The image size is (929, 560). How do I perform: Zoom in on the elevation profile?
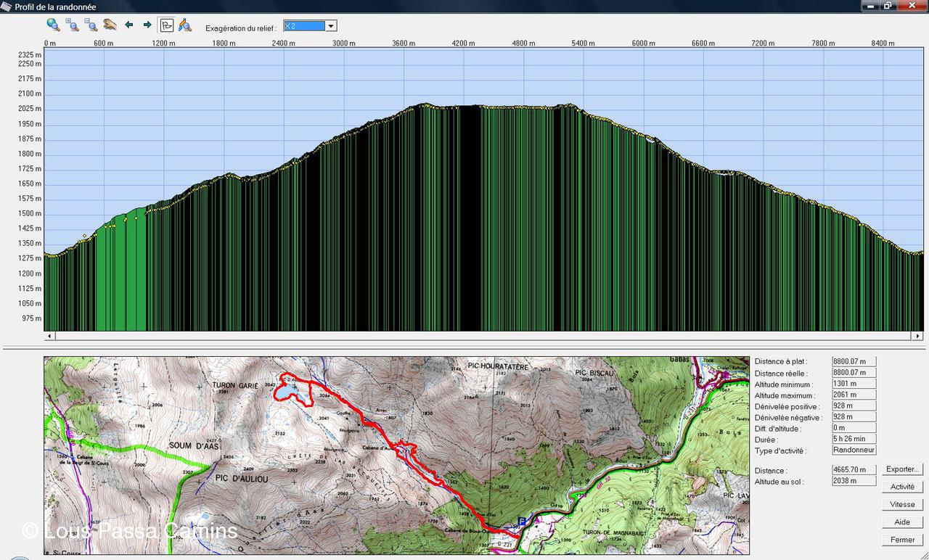72,25
